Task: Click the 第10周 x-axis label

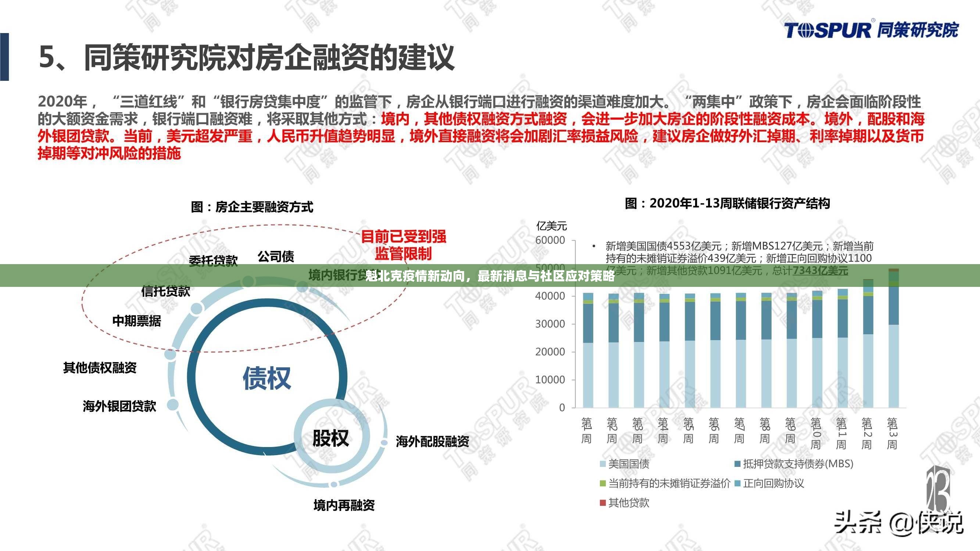Action: click(816, 433)
